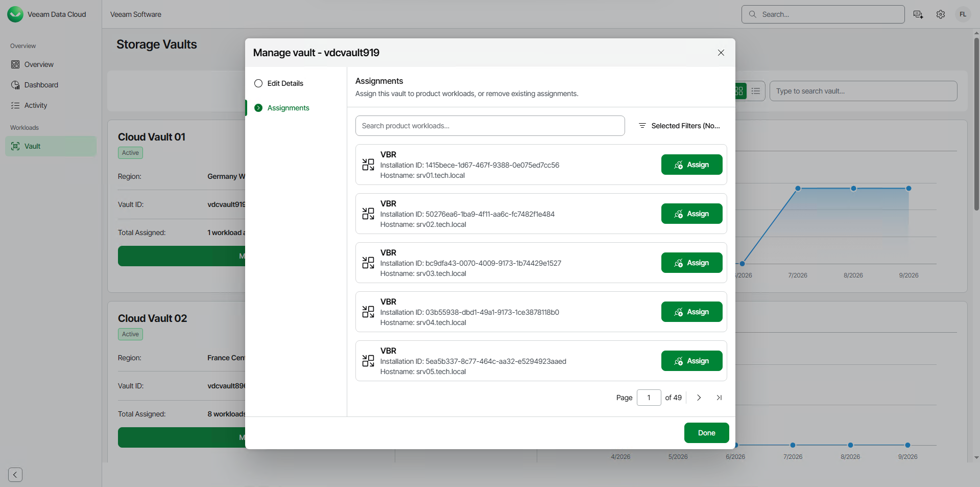
Task: Assign the srv02.tech.local workload
Action: pos(691,214)
